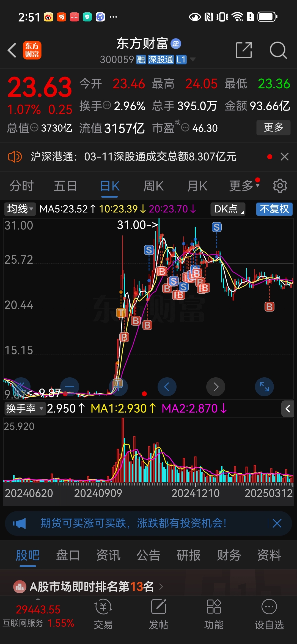This screenshot has height=644, width=297.
Task: Tap info icon next to 市盈
Action: (185, 127)
